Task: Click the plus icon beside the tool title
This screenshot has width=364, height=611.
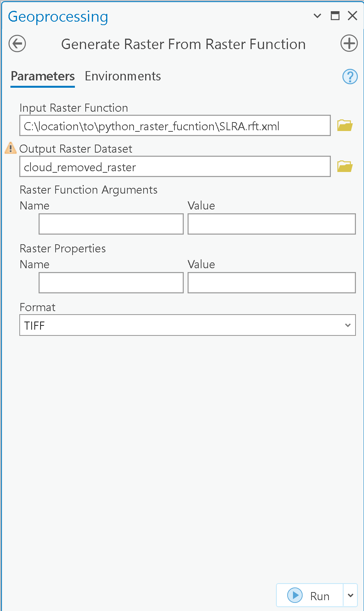Action: pyautogui.click(x=349, y=43)
